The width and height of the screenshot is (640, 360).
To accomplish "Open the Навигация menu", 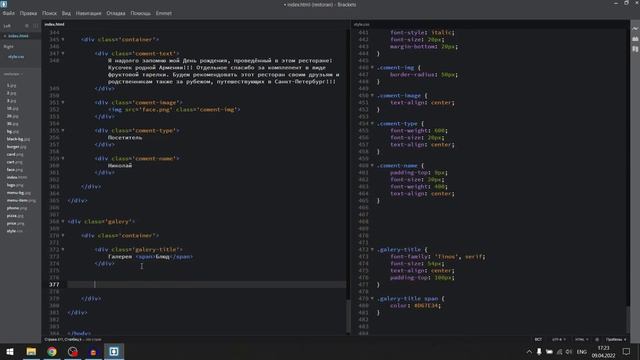I will [88, 13].
